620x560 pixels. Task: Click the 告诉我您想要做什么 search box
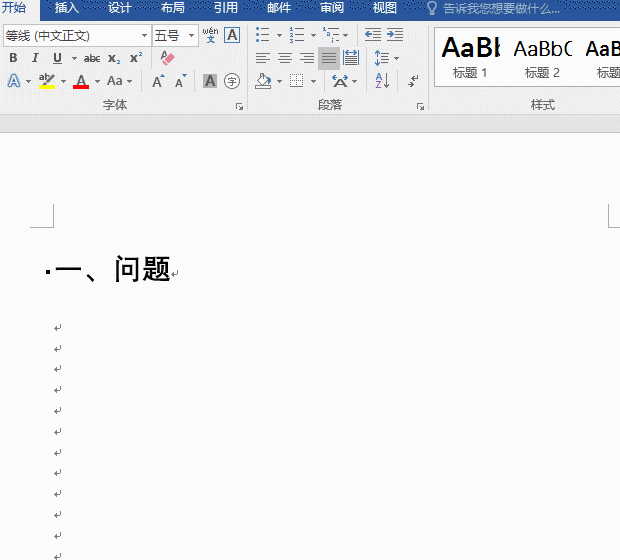coord(500,8)
